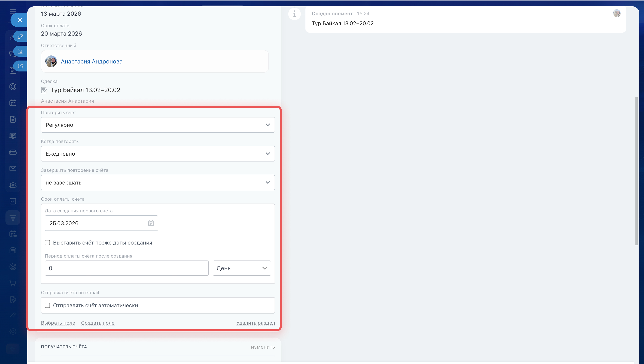This screenshot has height=364, width=644.
Task: Open the Когда повторять Ежедневно dropdown
Action: 157,154
